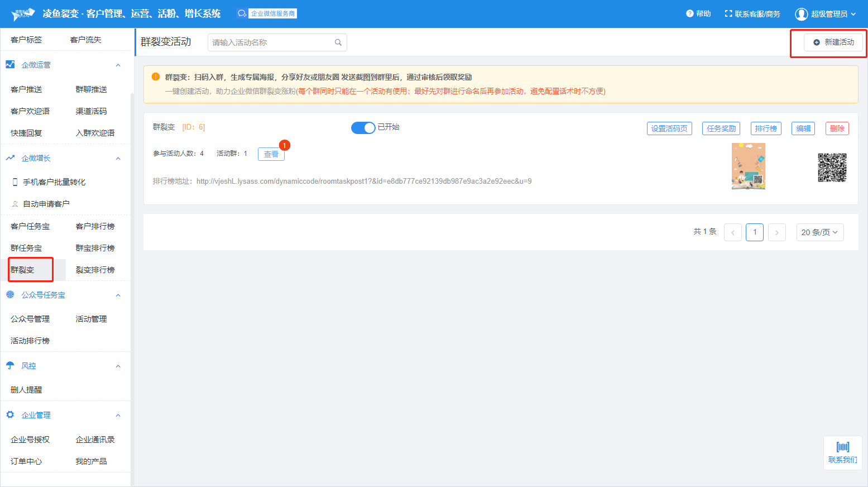This screenshot has height=487, width=868.
Task: Click the red 删除 button
Action: click(x=837, y=128)
